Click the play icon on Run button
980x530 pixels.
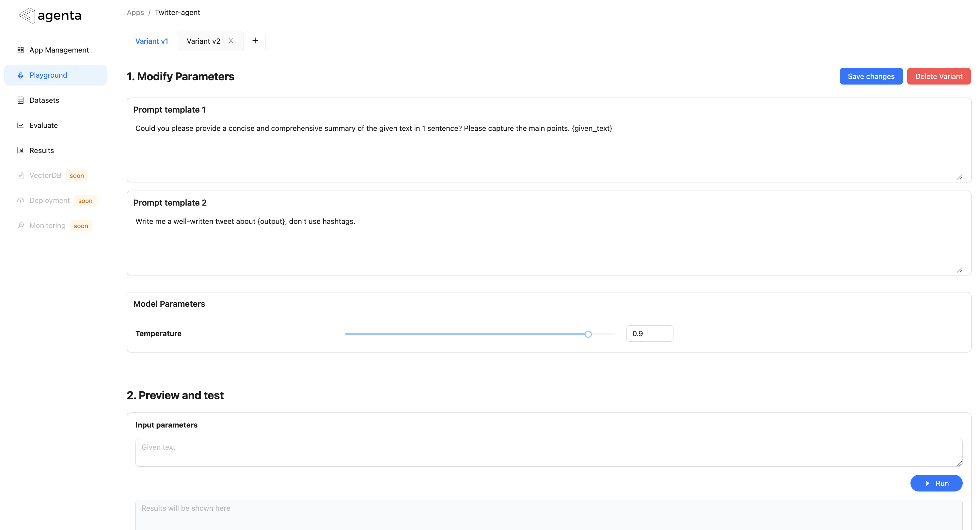[x=927, y=483]
